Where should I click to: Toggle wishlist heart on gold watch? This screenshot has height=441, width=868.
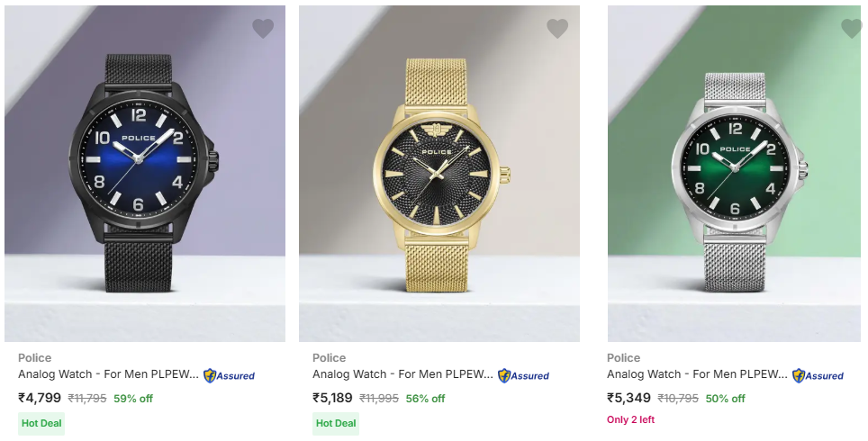point(557,29)
